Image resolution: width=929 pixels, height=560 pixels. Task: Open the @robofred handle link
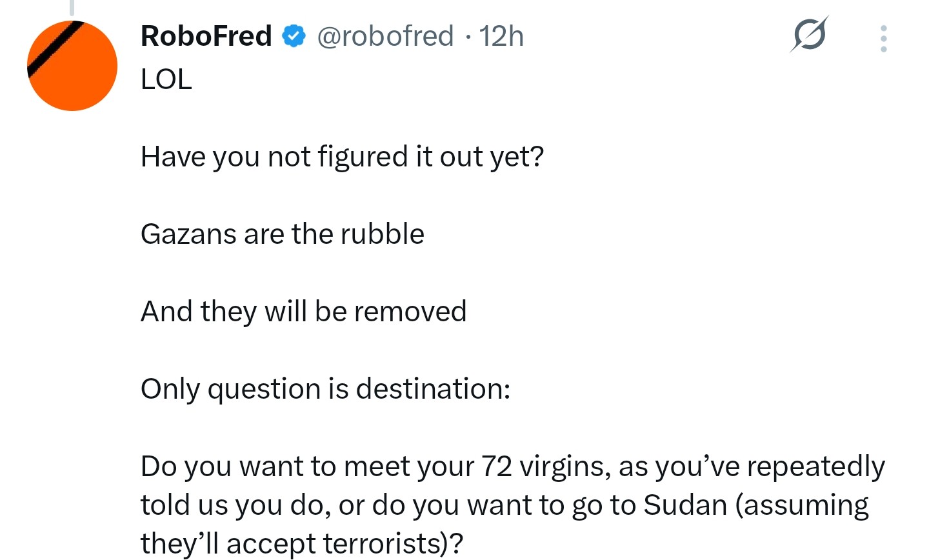click(x=385, y=36)
